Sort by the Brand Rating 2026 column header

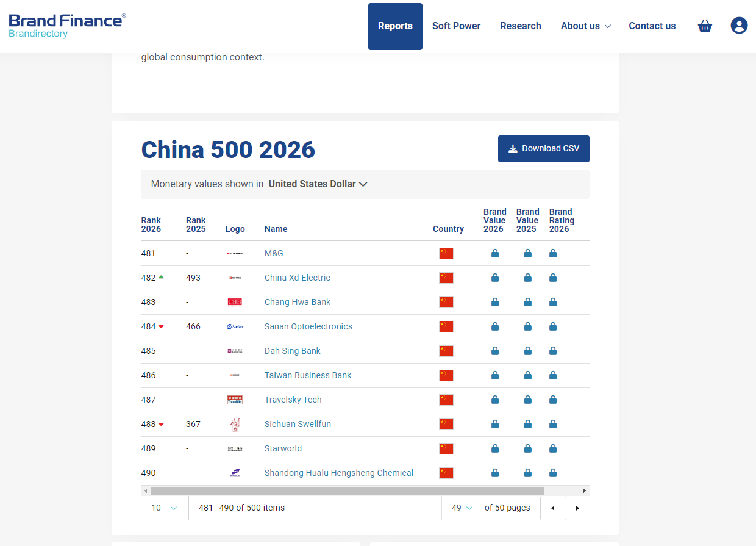[562, 220]
